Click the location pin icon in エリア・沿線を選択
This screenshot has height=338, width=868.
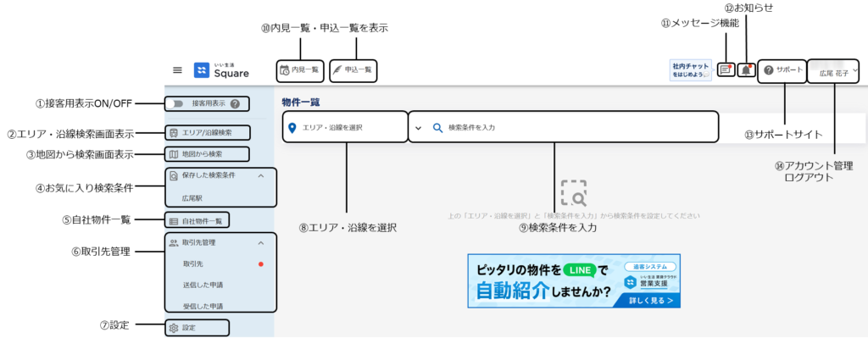click(x=292, y=127)
